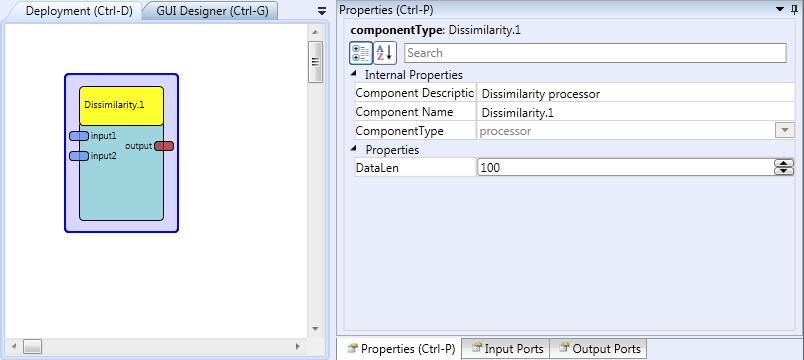
Task: Edit the DataLen value field
Action: 625,167
